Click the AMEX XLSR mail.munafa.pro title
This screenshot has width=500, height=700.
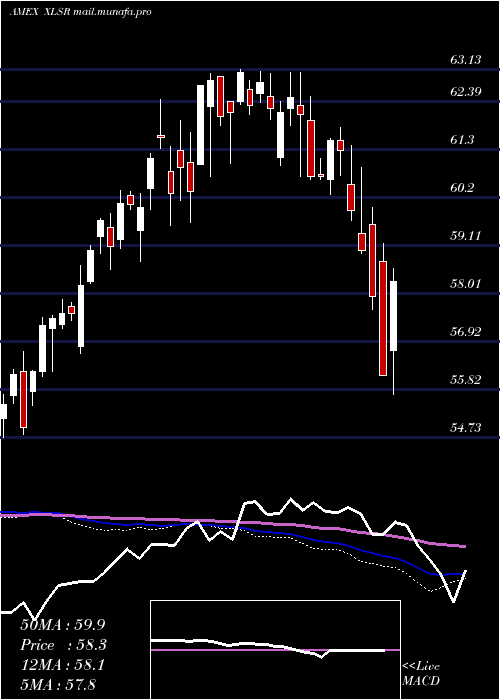(x=80, y=12)
